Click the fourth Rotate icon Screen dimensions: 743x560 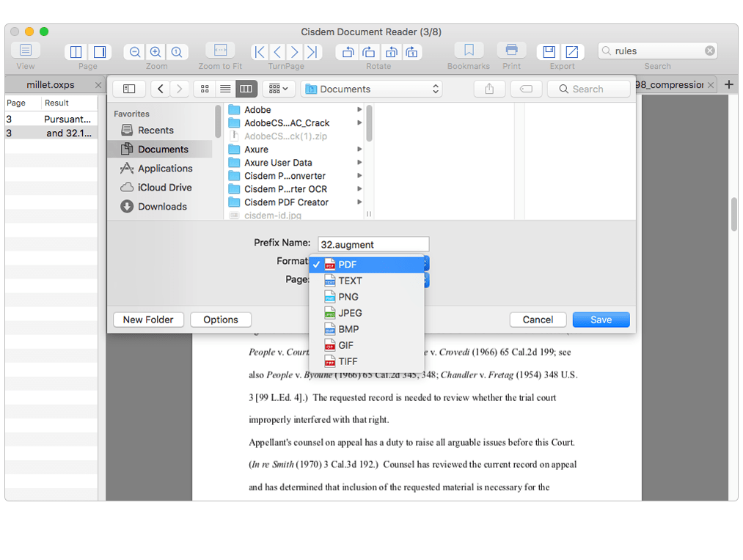tap(411, 51)
